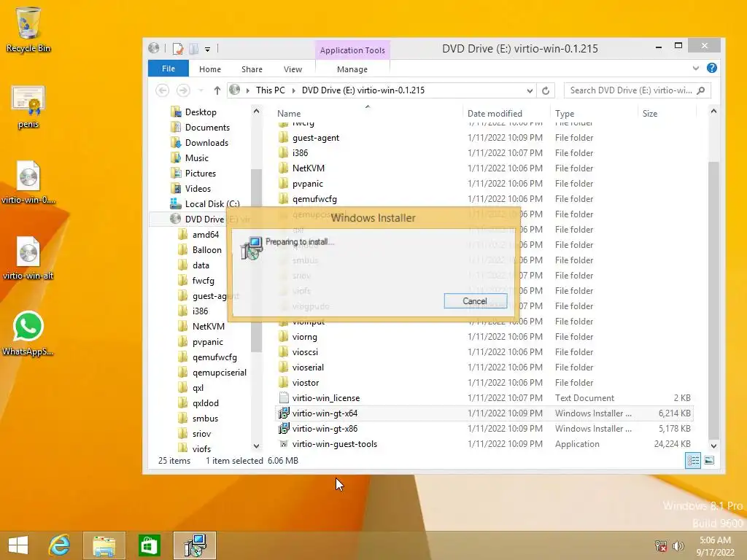Click the Explorer Back navigation arrow

coord(163,90)
